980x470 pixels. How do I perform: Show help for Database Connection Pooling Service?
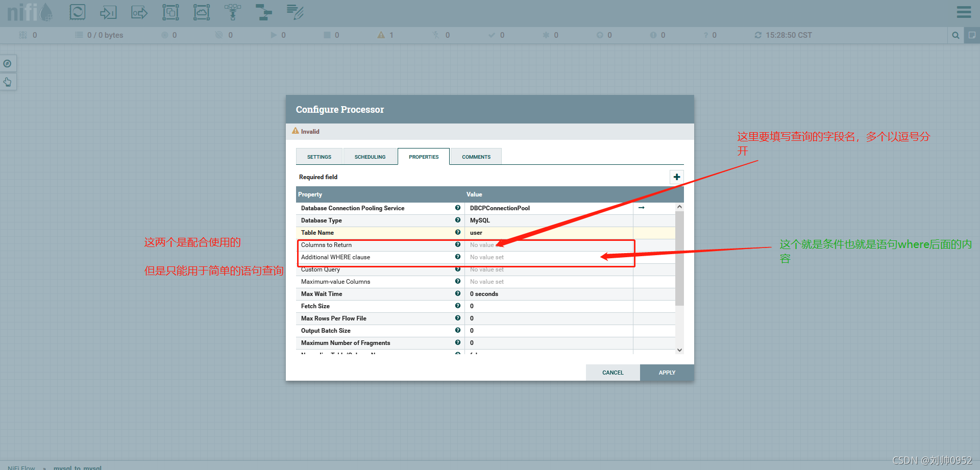click(458, 208)
